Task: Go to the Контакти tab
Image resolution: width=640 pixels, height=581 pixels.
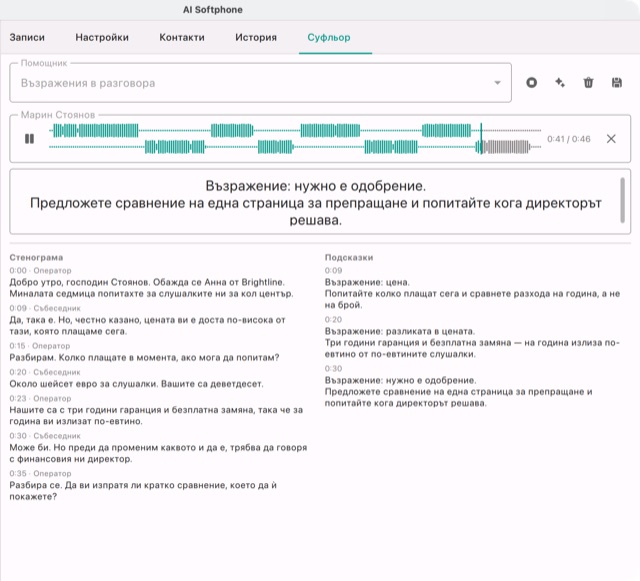Action: pos(182,38)
